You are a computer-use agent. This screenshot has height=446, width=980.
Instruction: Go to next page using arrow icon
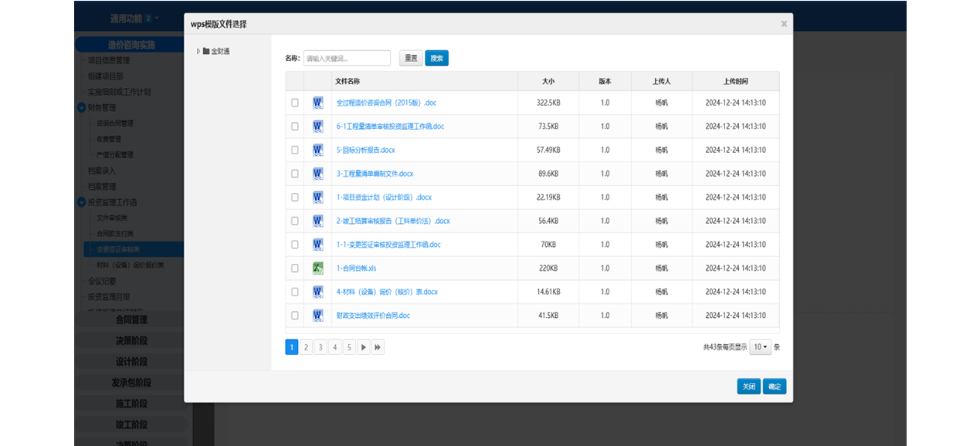point(364,348)
